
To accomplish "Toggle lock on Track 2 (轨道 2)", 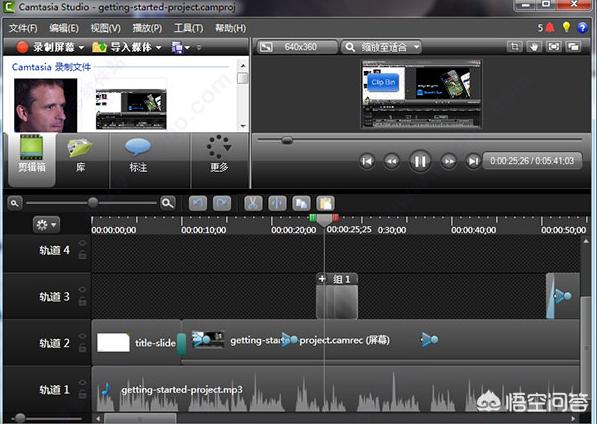I will coord(83,348).
